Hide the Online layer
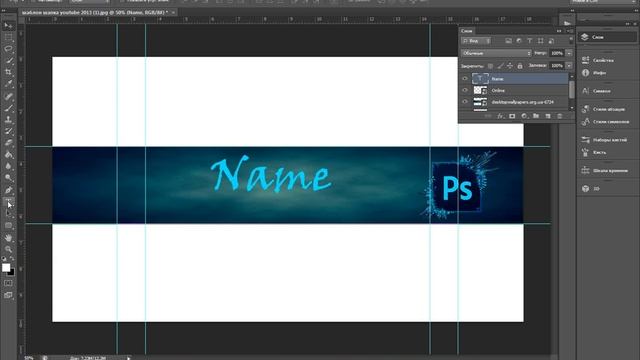Viewport: 640px width, 360px height. [x=465, y=90]
